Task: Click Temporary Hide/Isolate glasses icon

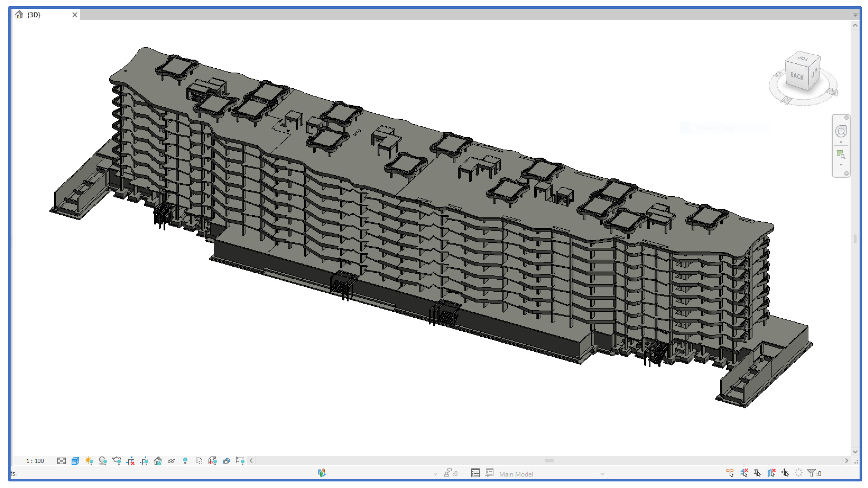Action: tap(172, 461)
